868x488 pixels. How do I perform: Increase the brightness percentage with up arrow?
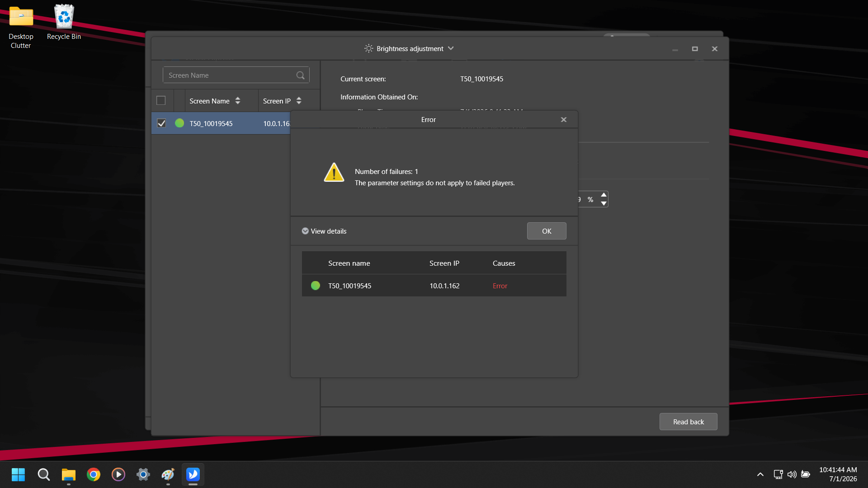click(604, 195)
